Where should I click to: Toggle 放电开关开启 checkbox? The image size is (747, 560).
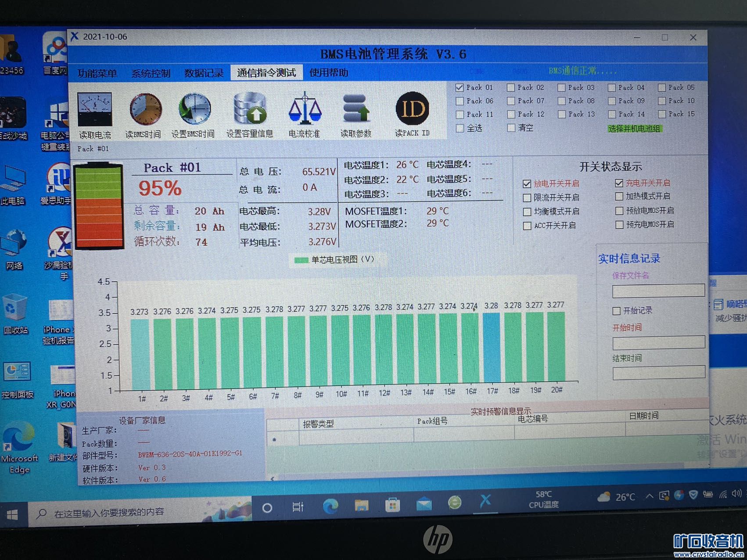[x=527, y=184]
